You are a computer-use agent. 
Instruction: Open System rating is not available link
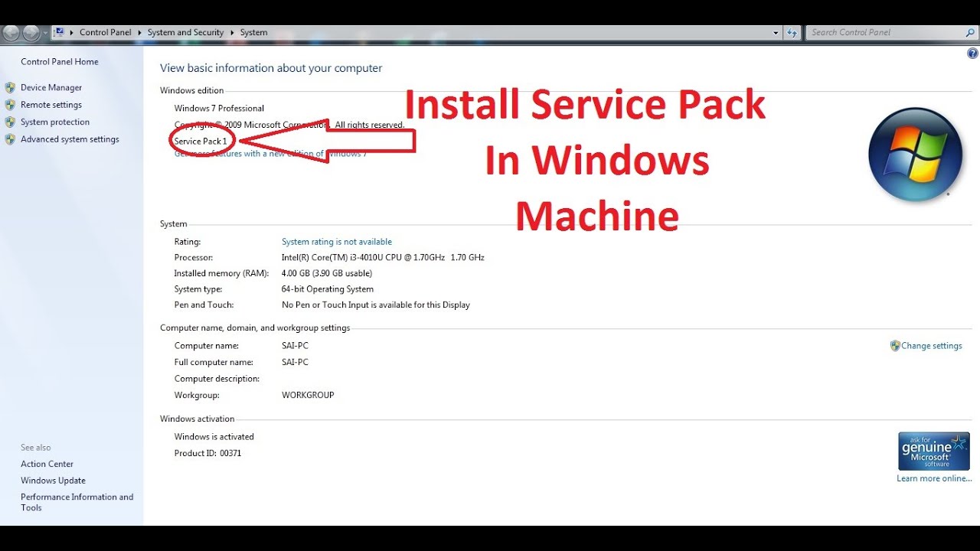point(337,242)
